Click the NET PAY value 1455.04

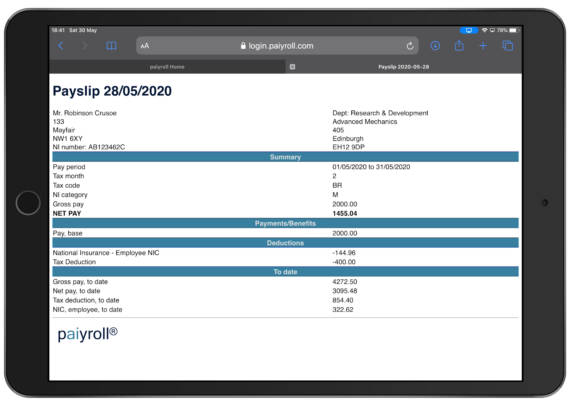(x=345, y=213)
